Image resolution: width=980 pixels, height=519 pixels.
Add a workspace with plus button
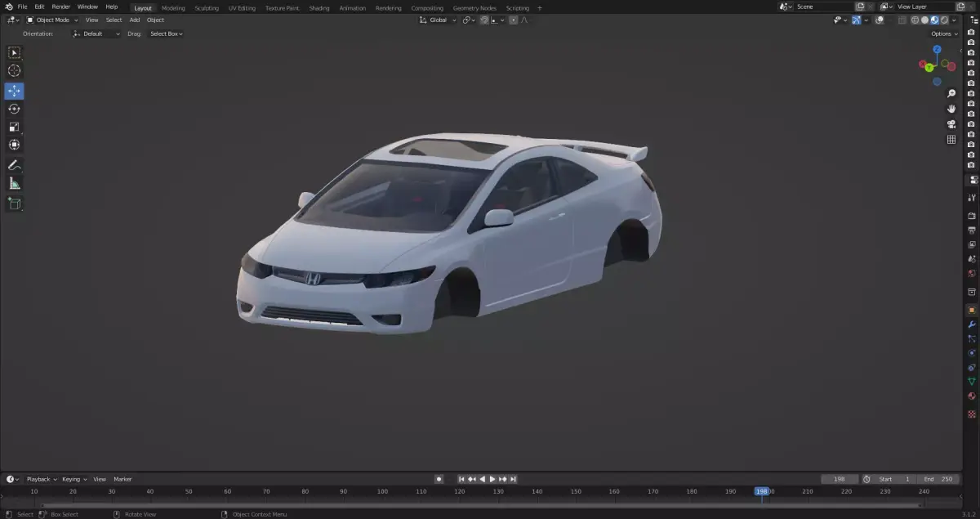(539, 7)
